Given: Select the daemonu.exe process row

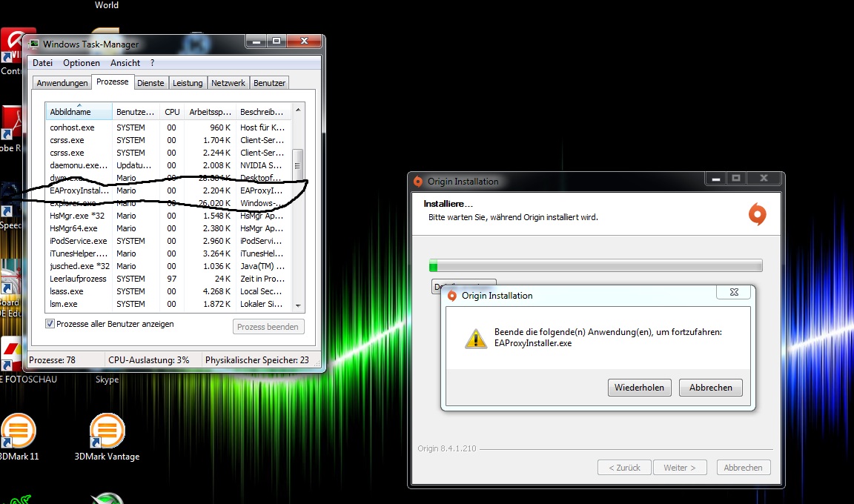Looking at the screenshot, I should click(x=169, y=165).
